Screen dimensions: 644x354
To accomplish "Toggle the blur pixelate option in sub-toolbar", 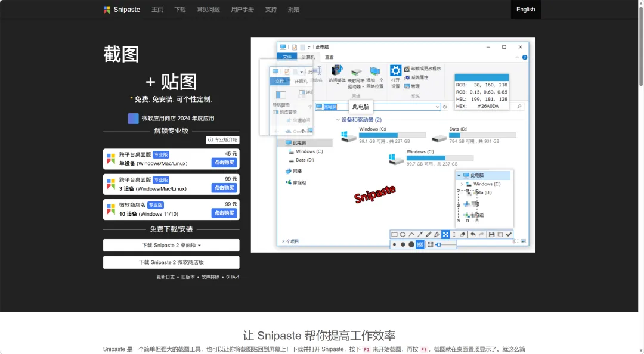I will [x=430, y=245].
